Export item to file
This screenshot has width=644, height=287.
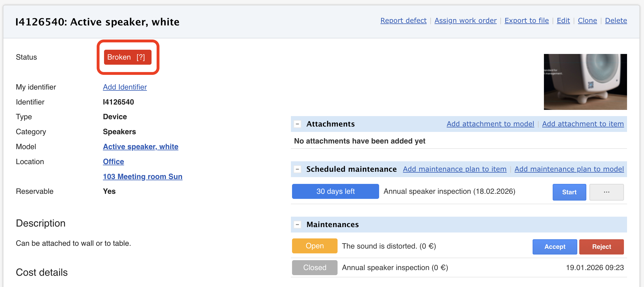pyautogui.click(x=527, y=21)
